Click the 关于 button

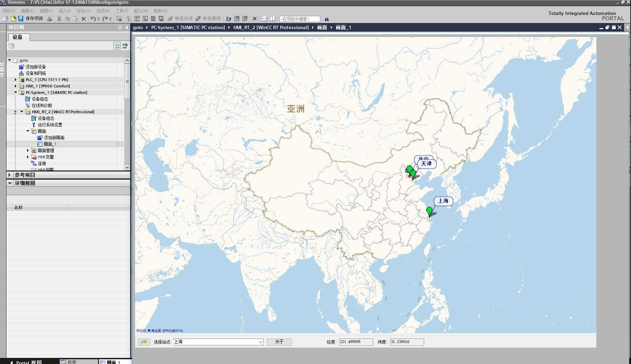click(279, 342)
